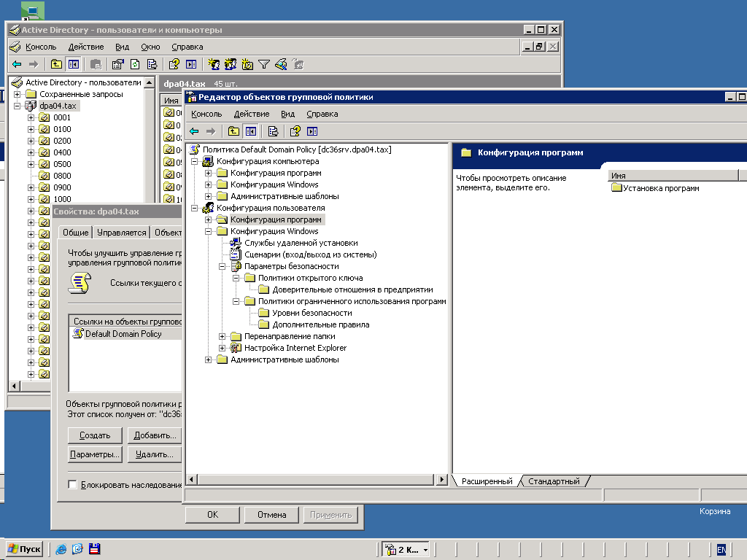Click the New Group icon in AD toolbar

231,64
